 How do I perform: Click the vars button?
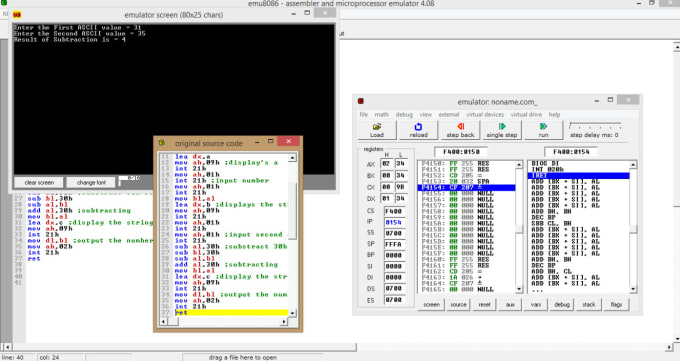pyautogui.click(x=536, y=305)
